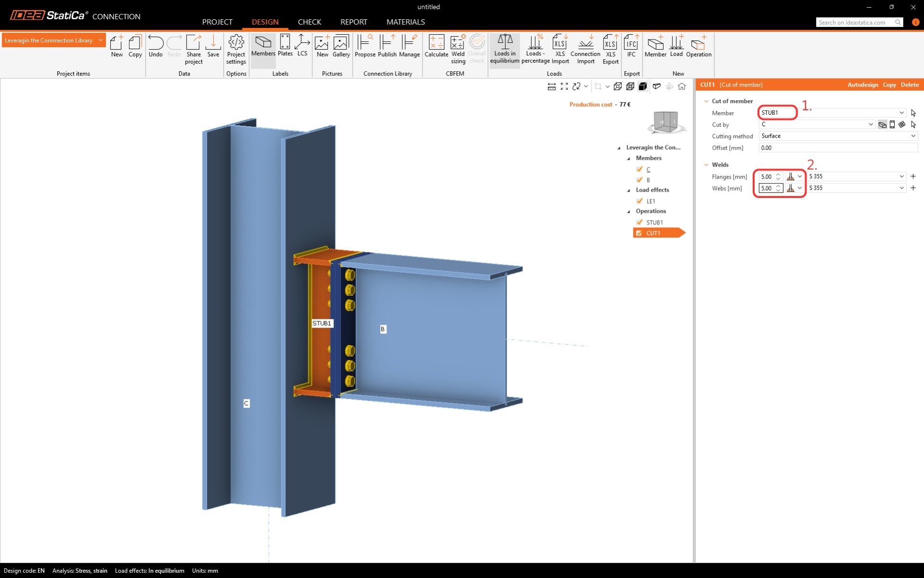924x578 pixels.
Task: Switch to the CHECK tab
Action: click(309, 22)
